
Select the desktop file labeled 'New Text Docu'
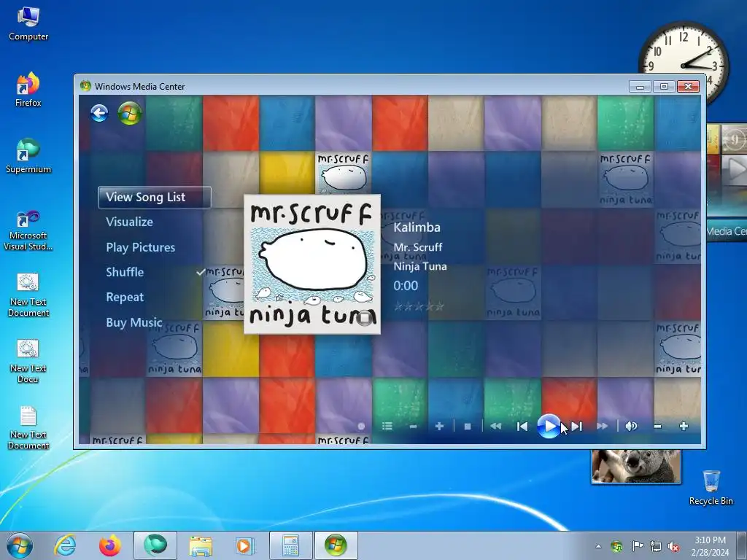[x=28, y=362]
